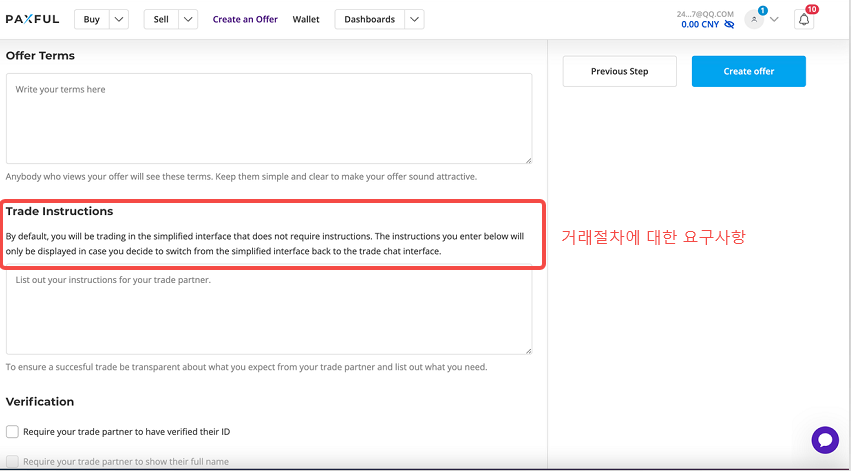Grab the Offer Terms resize handle
The height and width of the screenshot is (471, 851).
pos(528,160)
